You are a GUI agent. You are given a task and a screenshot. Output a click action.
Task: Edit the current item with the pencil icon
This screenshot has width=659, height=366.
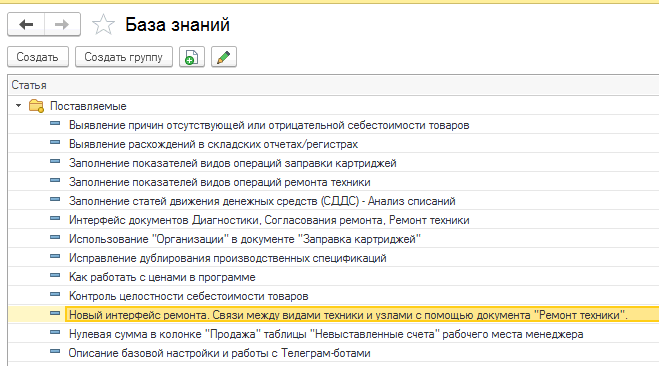pos(224,57)
